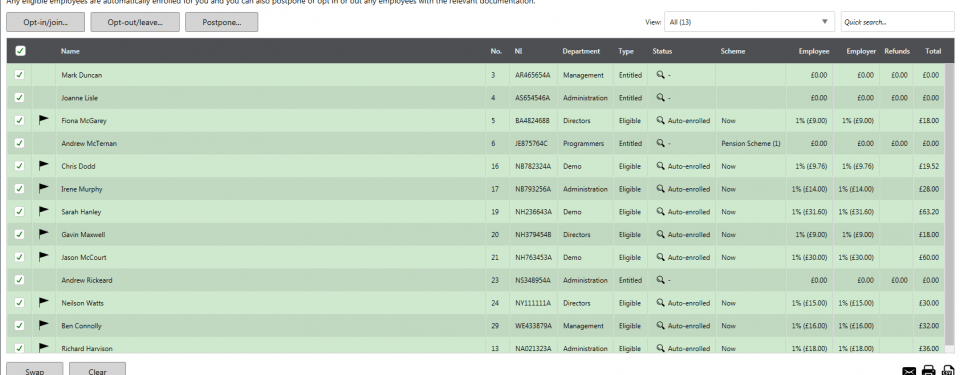Click 'Programmers' department cell
Screen dimensions: 960x375
(583, 143)
